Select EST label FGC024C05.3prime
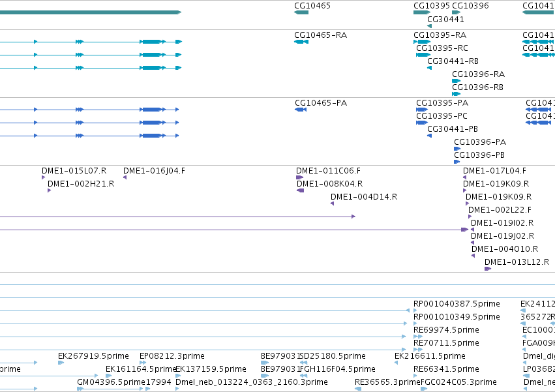The image size is (555, 392). point(458,382)
